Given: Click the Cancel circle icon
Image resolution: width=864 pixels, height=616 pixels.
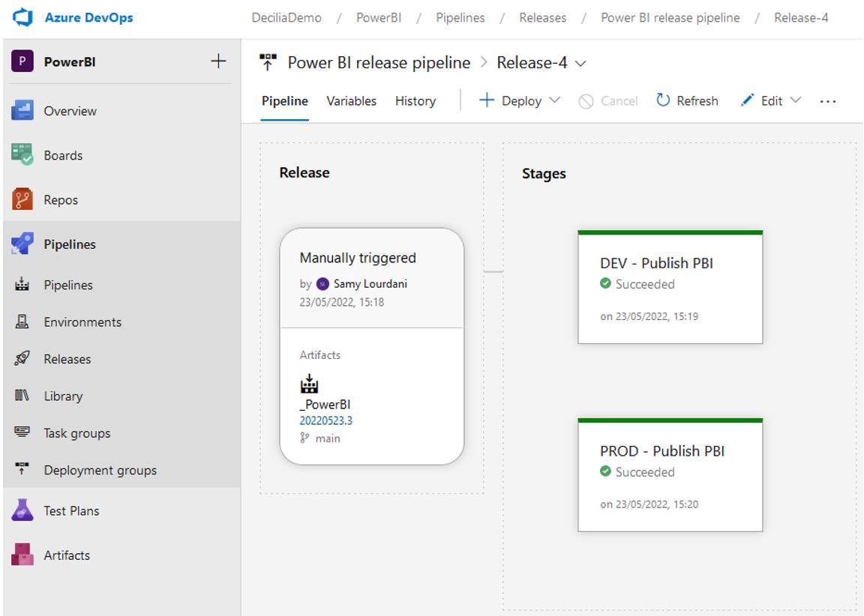Looking at the screenshot, I should [x=586, y=101].
